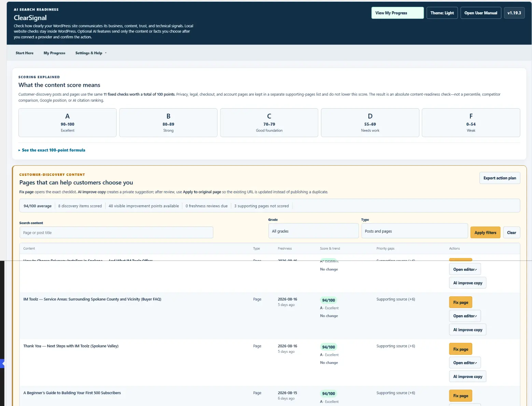532x406 pixels.
Task: Click Fix page for Thank You page
Action: coord(461,349)
